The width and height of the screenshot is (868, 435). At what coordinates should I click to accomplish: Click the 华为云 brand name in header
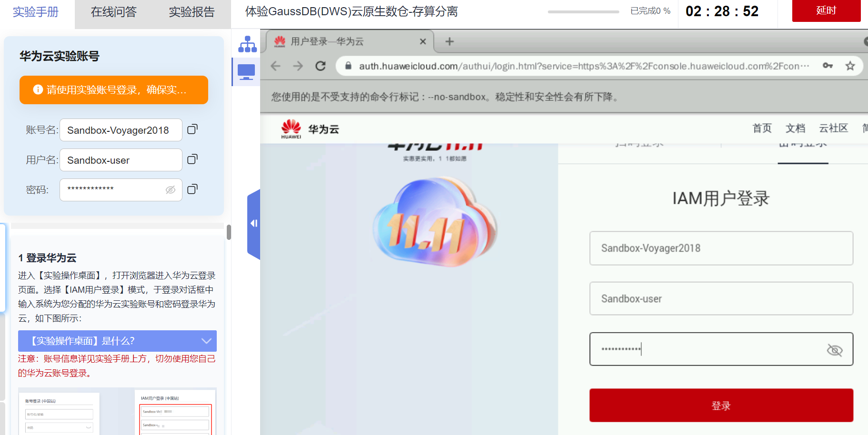(x=323, y=129)
